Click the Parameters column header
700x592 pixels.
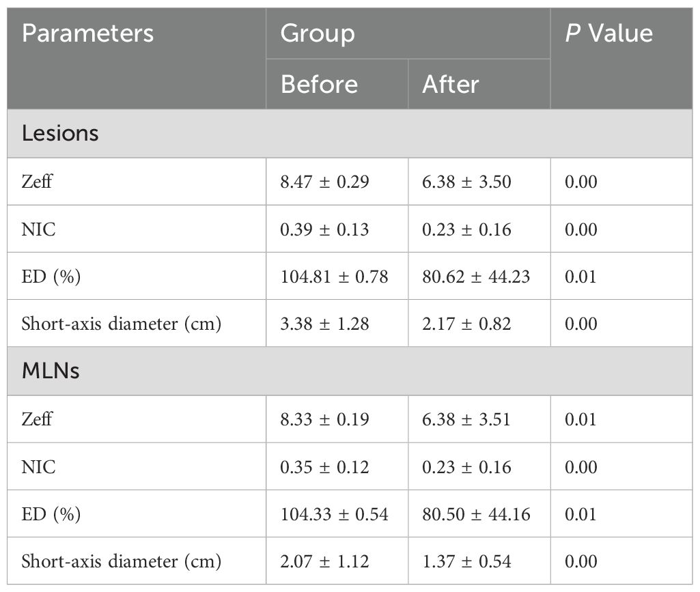87,33
